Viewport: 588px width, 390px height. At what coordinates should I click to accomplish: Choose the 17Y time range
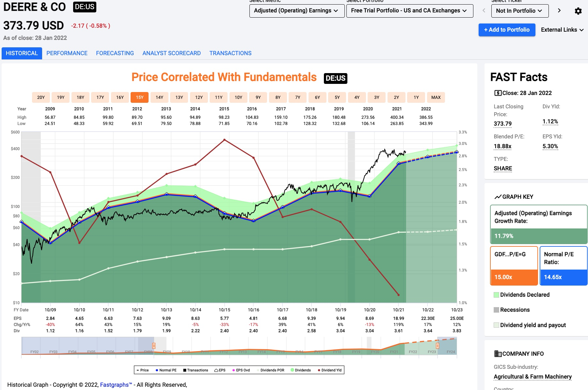[x=100, y=97]
